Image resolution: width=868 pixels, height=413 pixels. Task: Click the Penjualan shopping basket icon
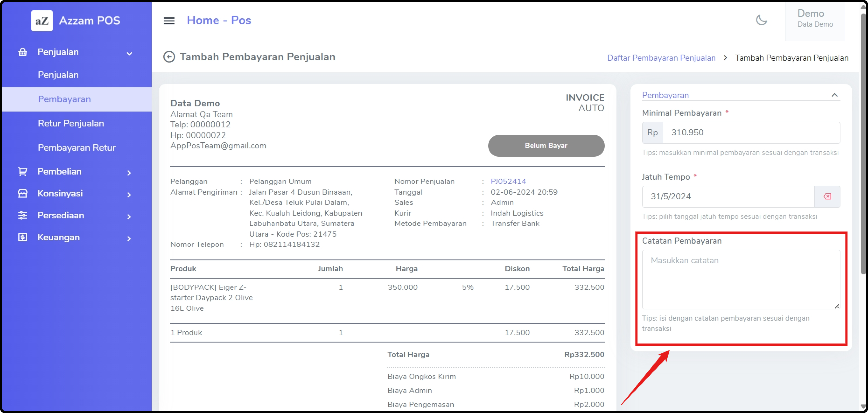[x=23, y=52]
